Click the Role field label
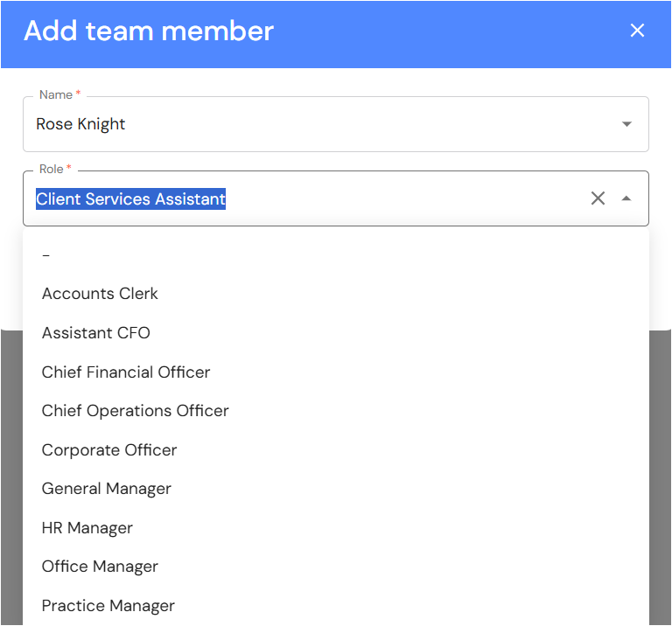This screenshot has width=672, height=626. point(52,169)
